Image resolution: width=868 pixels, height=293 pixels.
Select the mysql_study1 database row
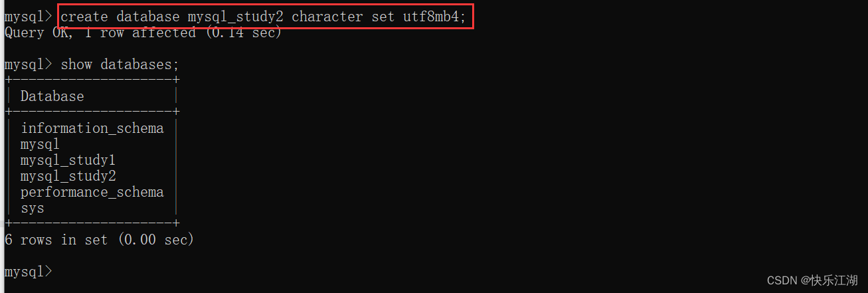click(x=68, y=160)
